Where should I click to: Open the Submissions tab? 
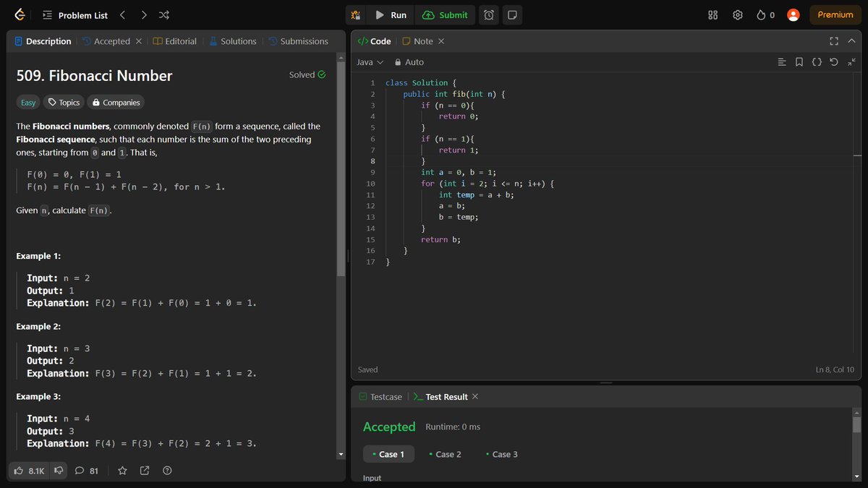(x=298, y=41)
